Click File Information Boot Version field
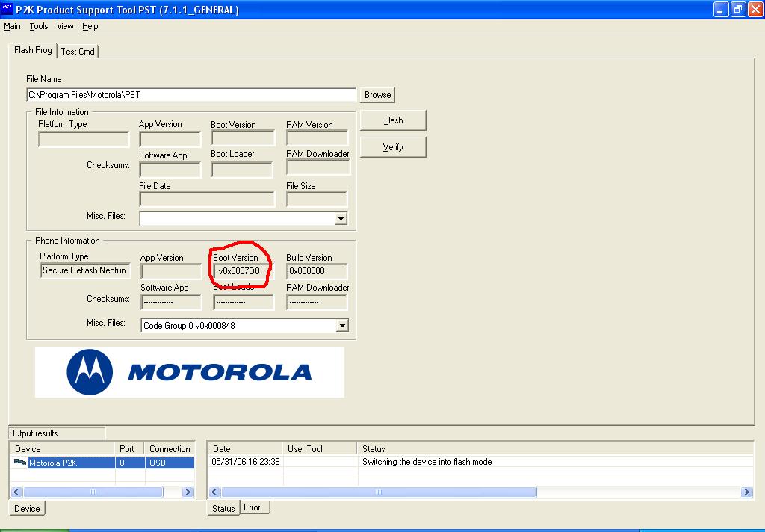The width and height of the screenshot is (765, 532). tap(243, 138)
